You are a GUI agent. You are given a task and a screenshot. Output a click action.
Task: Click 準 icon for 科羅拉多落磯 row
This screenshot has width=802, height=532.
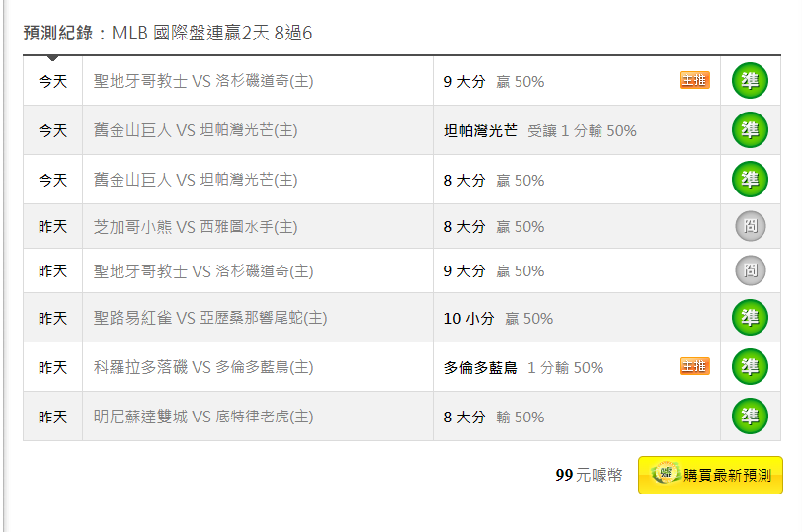(750, 367)
